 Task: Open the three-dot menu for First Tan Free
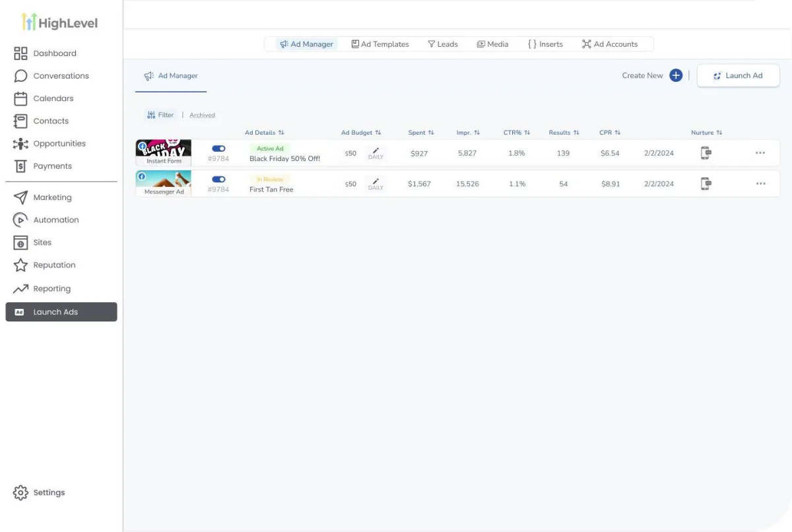point(760,183)
